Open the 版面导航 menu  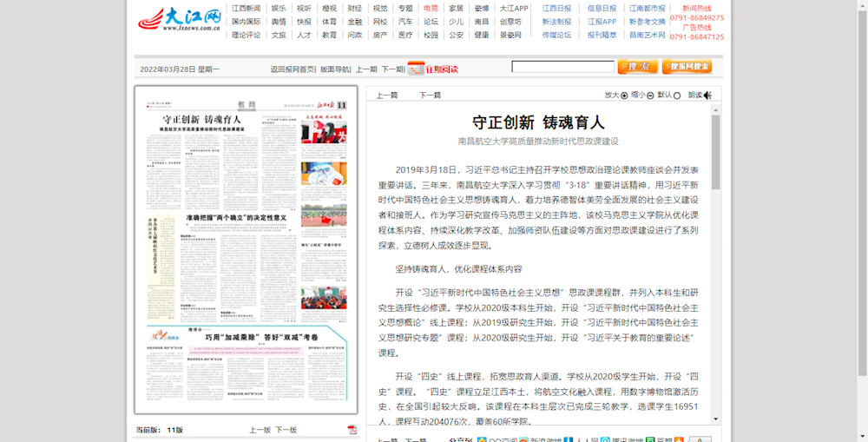click(335, 69)
